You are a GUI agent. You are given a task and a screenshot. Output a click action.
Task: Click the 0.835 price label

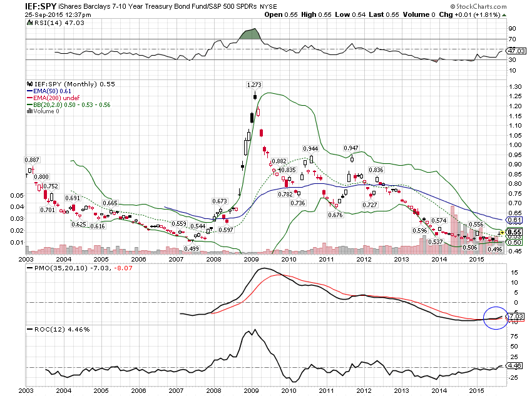(288, 170)
